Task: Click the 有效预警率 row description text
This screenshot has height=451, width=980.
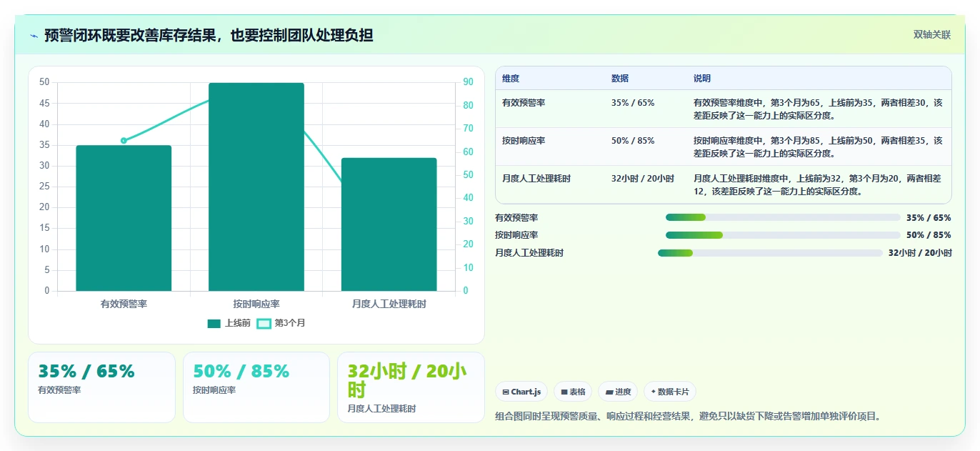Action: 818,109
